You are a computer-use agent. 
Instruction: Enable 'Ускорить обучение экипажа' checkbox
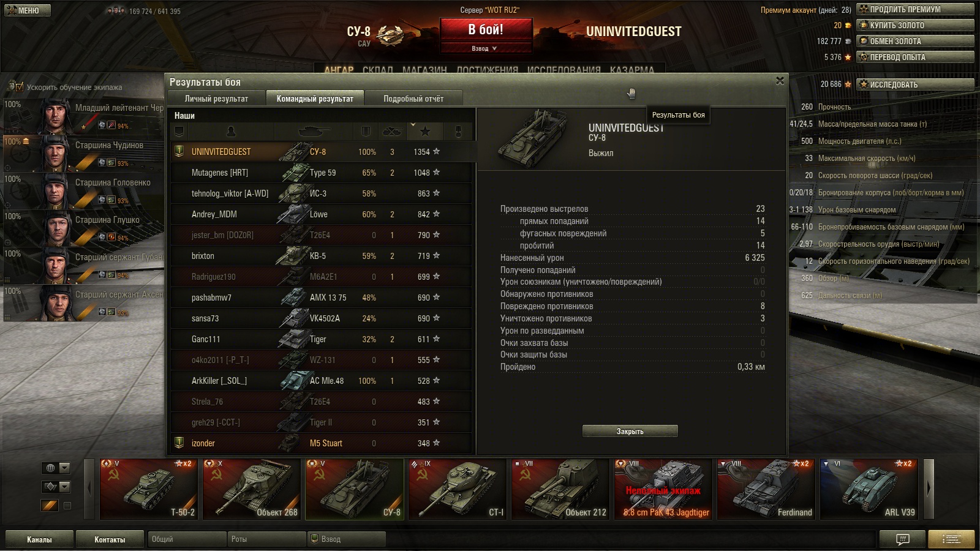click(20, 87)
